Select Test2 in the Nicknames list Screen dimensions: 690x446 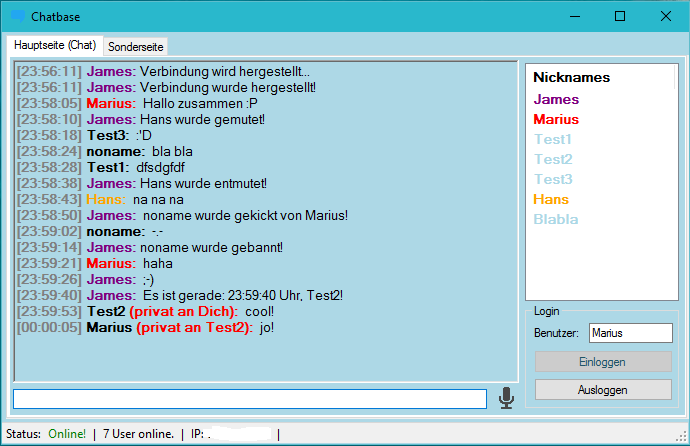[x=553, y=159]
